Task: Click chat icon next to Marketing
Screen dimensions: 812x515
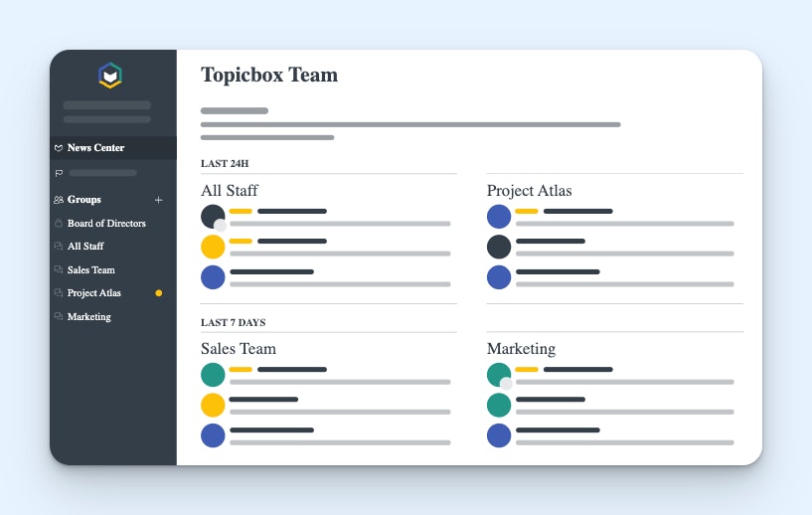Action: 59,317
